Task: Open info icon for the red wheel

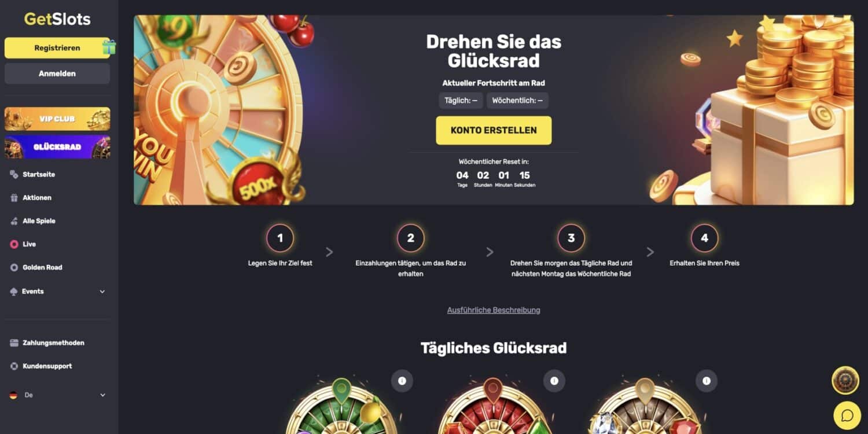Action: click(x=554, y=381)
